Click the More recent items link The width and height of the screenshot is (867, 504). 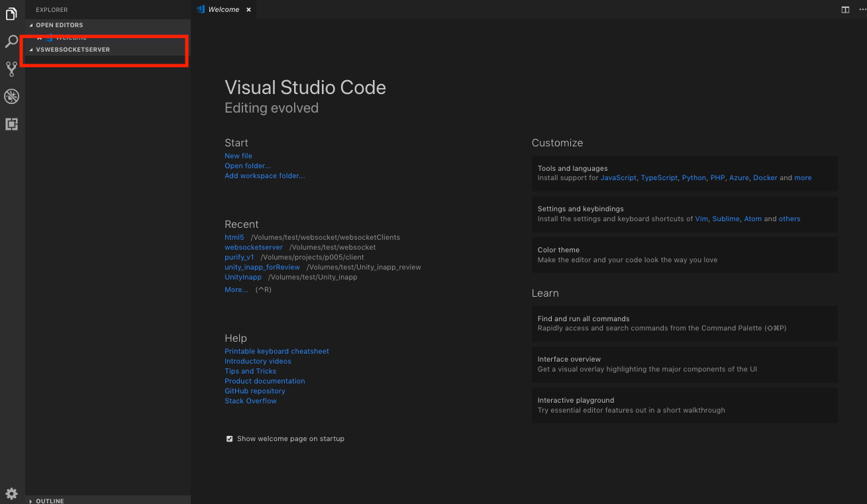coord(236,289)
